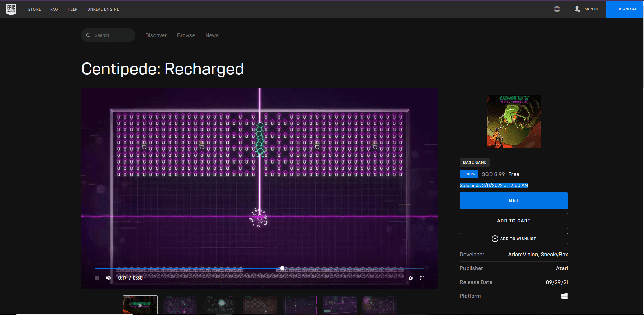Select the first trailer thumbnail

[x=140, y=305]
